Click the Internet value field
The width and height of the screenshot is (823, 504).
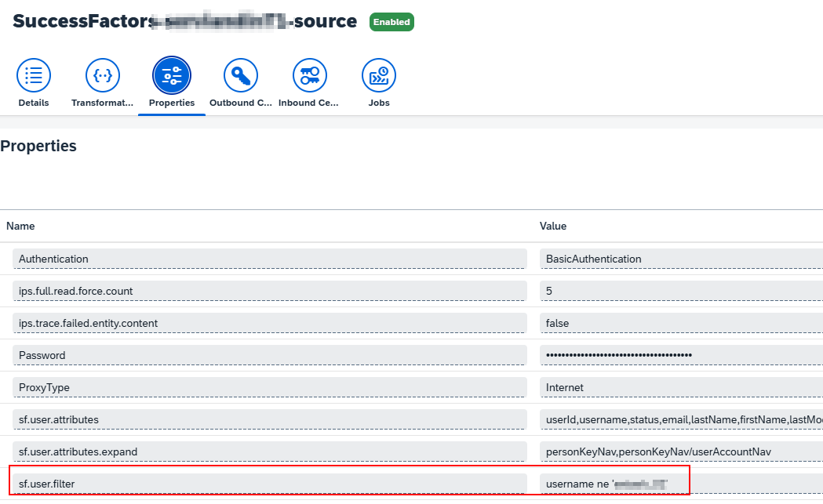pos(681,387)
